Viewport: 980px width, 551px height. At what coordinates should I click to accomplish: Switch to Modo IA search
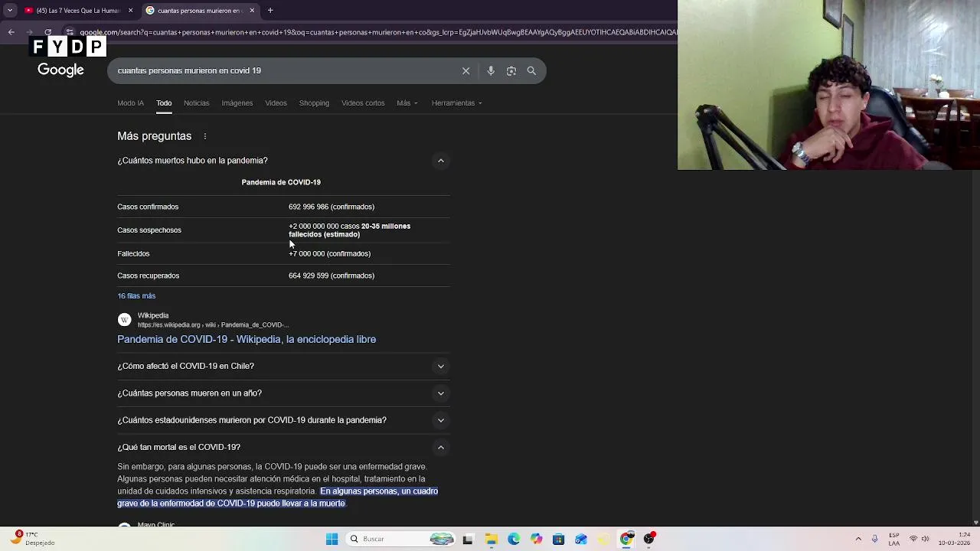click(x=130, y=103)
